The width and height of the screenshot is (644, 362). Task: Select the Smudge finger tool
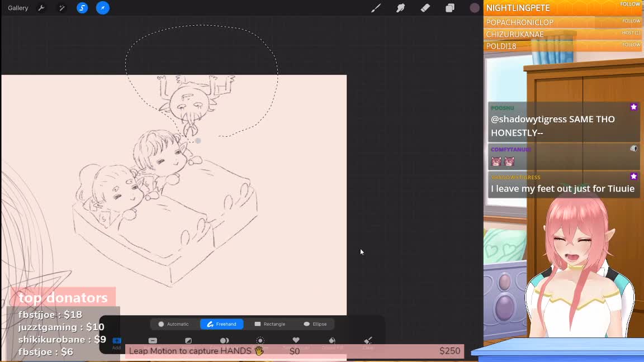point(400,8)
